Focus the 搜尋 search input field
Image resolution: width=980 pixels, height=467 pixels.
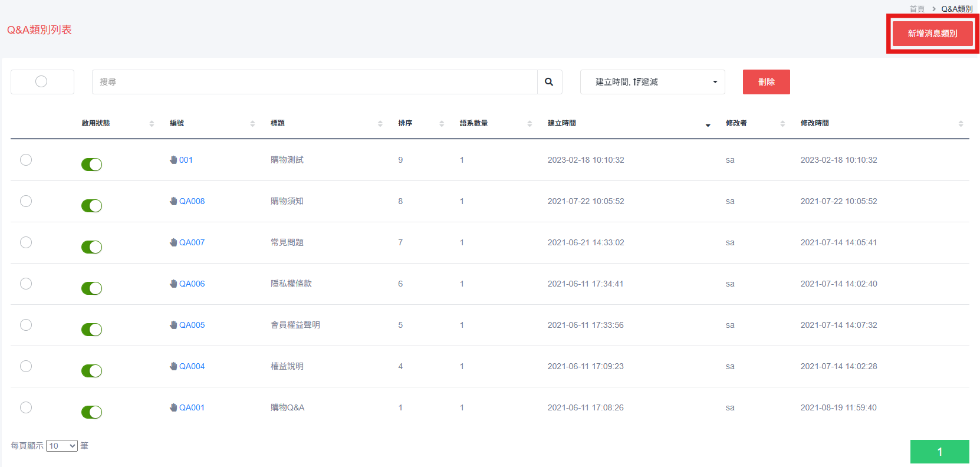(x=315, y=82)
